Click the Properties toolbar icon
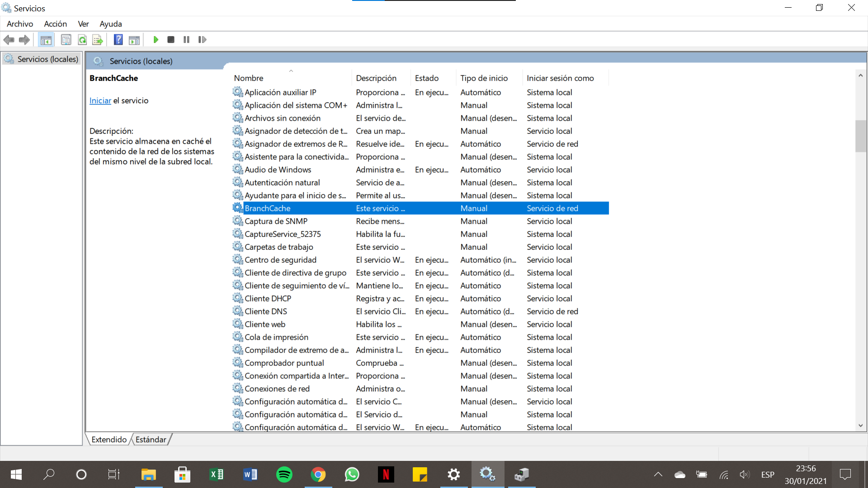 coord(66,40)
